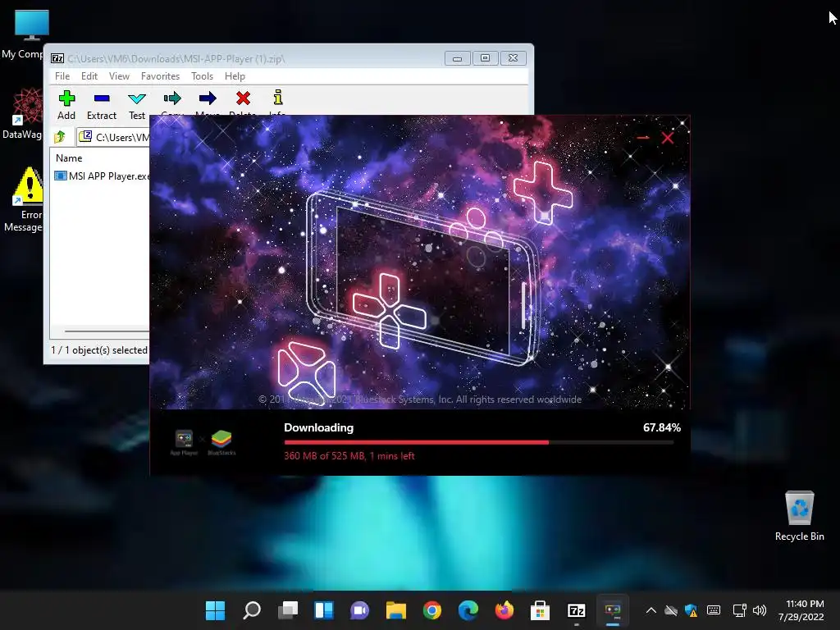Click the touch keyboard tray icon
Viewport: 840px width, 630px height.
714,610
